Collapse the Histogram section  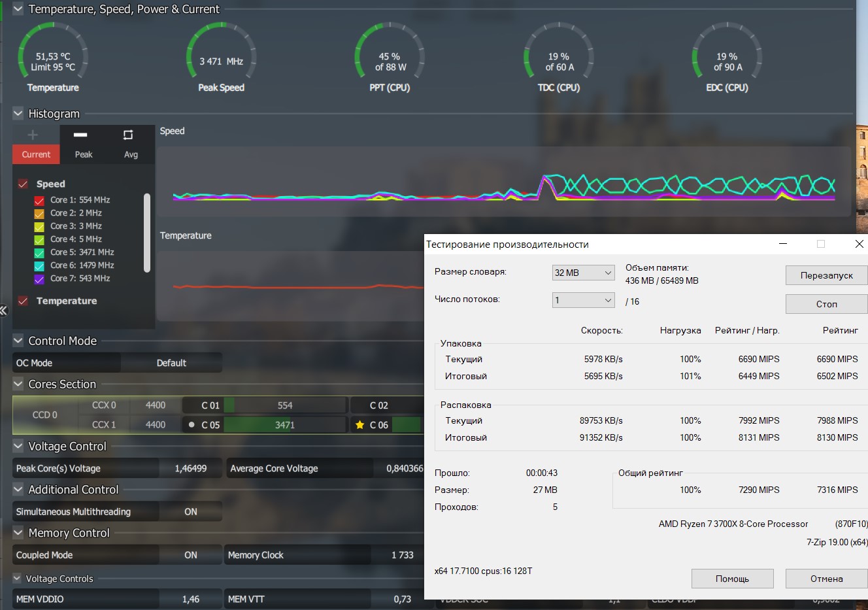coord(18,114)
